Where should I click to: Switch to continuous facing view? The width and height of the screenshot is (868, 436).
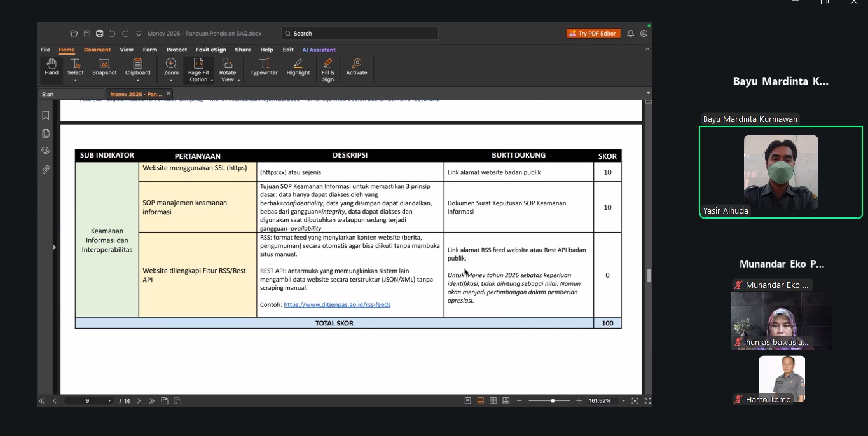tap(506, 401)
